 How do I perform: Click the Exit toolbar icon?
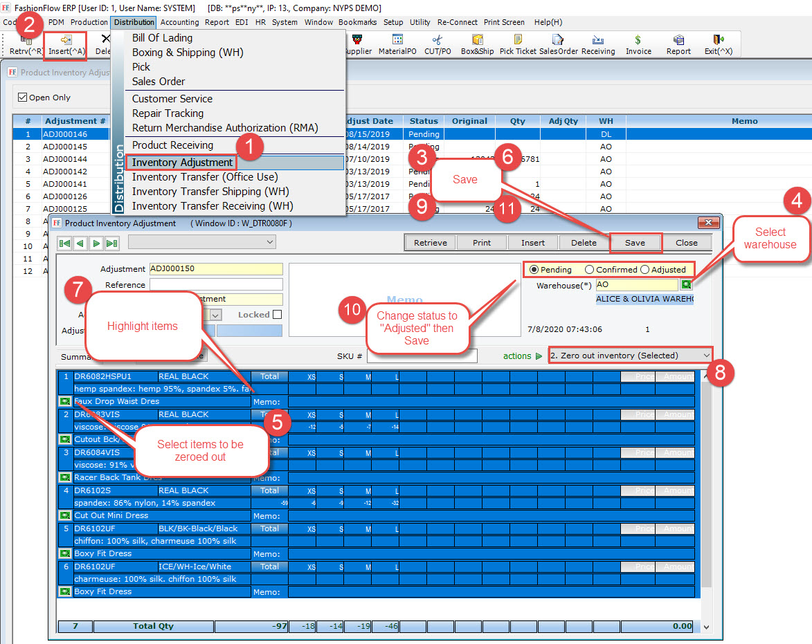click(x=718, y=44)
